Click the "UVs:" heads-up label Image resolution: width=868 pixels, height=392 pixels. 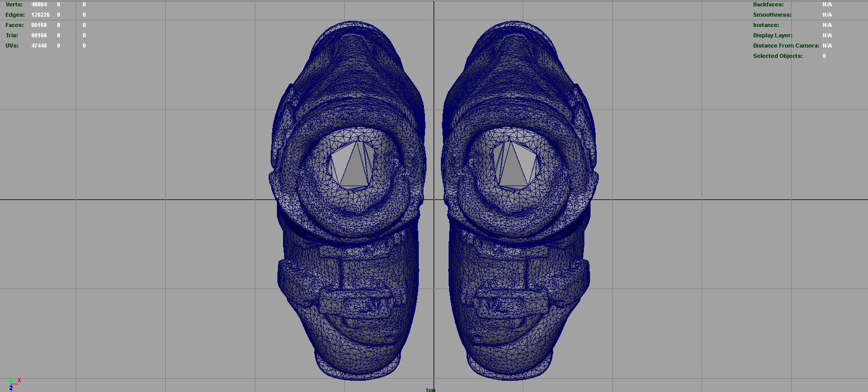point(12,46)
